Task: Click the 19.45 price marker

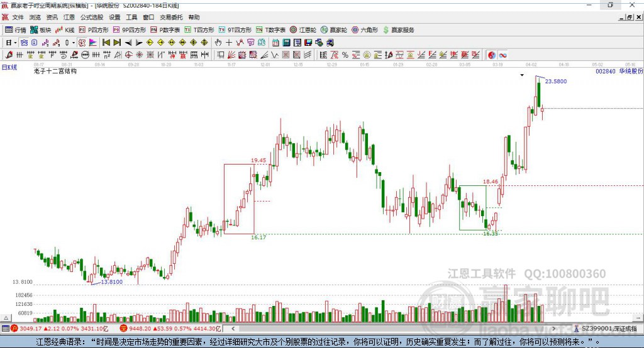Action: [x=258, y=160]
